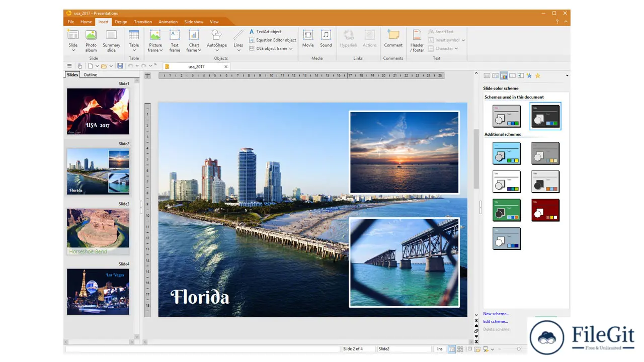Click the Florida title text on slide
The width and height of the screenshot is (644, 362).
pyautogui.click(x=200, y=297)
